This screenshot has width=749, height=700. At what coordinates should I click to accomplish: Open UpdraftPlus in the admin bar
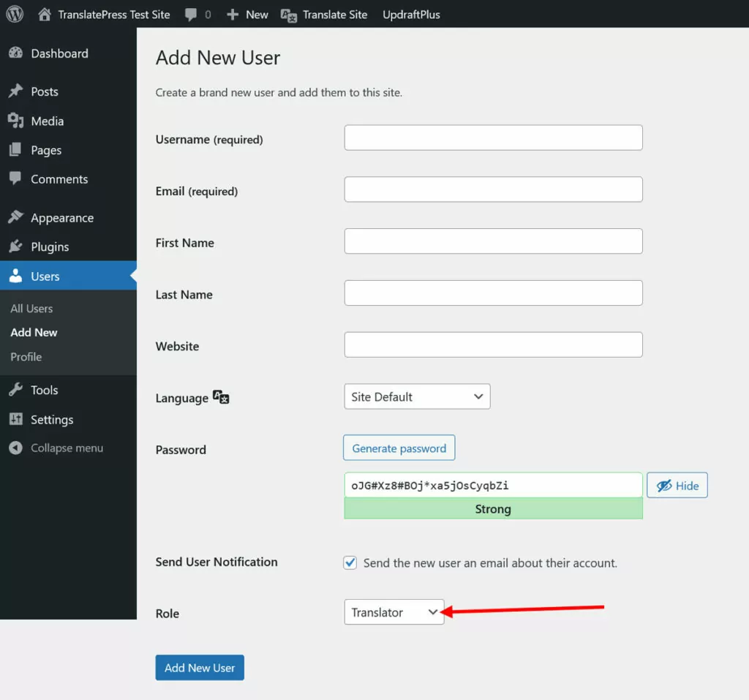pyautogui.click(x=411, y=14)
